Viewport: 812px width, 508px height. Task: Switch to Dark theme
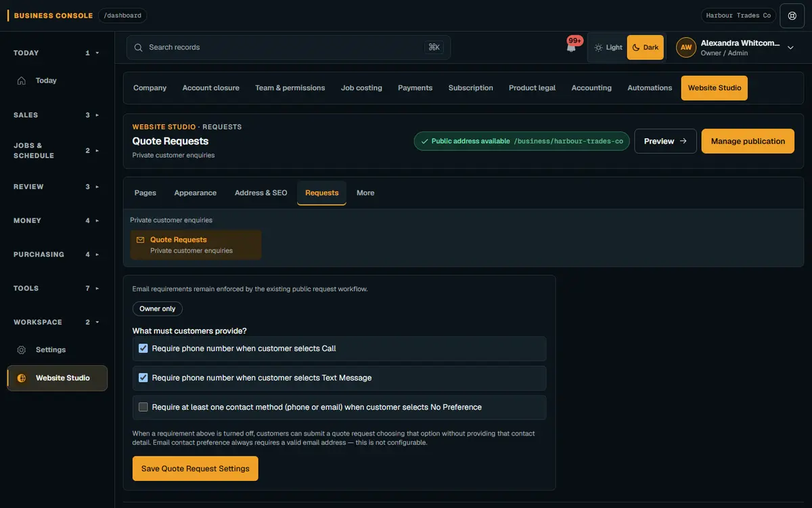[x=646, y=47]
